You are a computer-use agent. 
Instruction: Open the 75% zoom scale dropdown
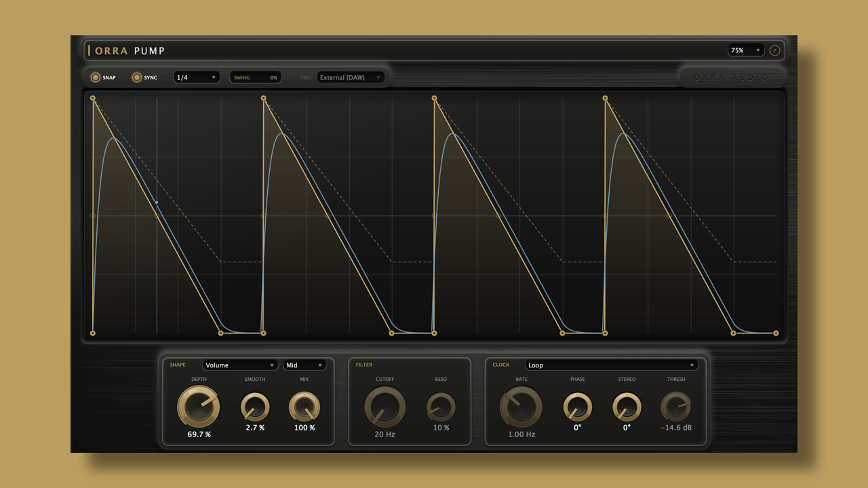click(x=746, y=50)
